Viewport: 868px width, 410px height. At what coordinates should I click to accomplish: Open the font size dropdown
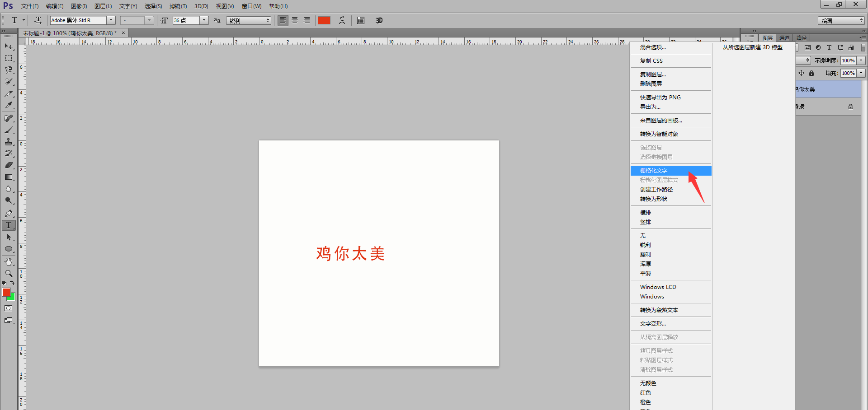point(204,20)
